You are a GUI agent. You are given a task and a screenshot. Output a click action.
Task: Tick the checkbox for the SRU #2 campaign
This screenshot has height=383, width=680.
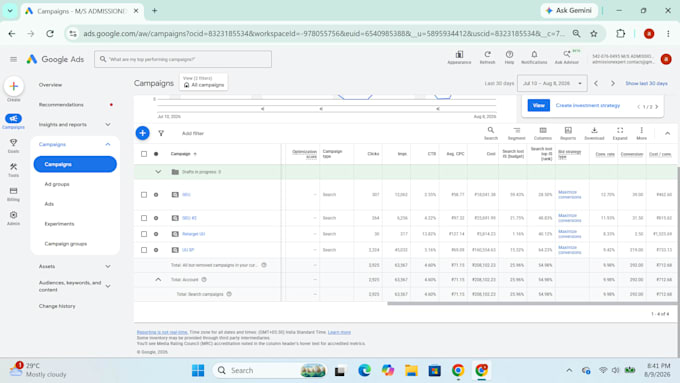point(144,218)
